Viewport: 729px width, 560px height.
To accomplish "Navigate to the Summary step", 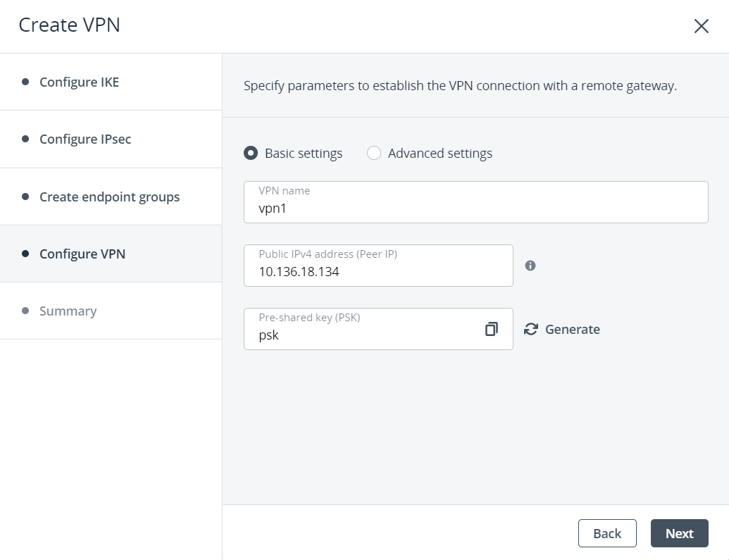I will tap(68, 311).
